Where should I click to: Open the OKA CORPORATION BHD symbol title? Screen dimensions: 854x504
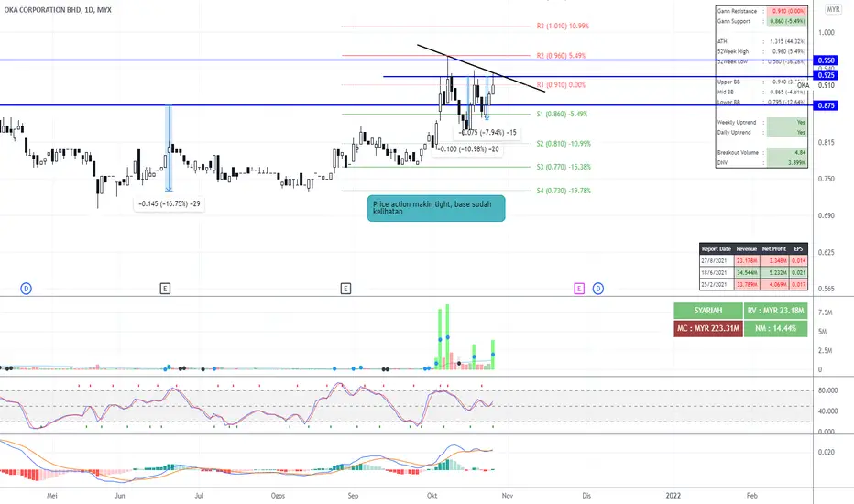coord(58,10)
